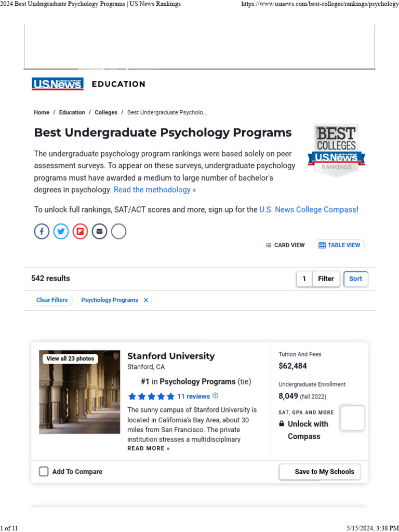Switch to Card View
This screenshot has height=532, width=399.
(285, 245)
